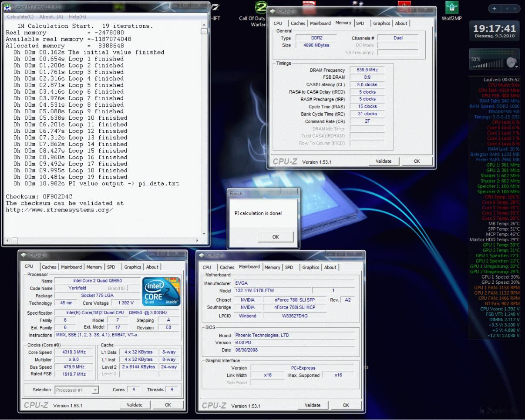Select CPU tab in memory-timings CPU-Z window

click(278, 24)
